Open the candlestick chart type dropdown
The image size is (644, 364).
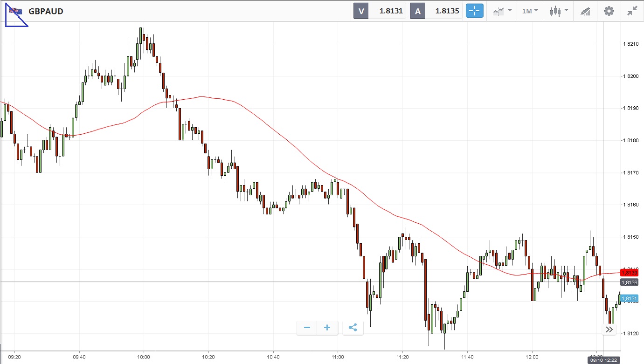559,11
